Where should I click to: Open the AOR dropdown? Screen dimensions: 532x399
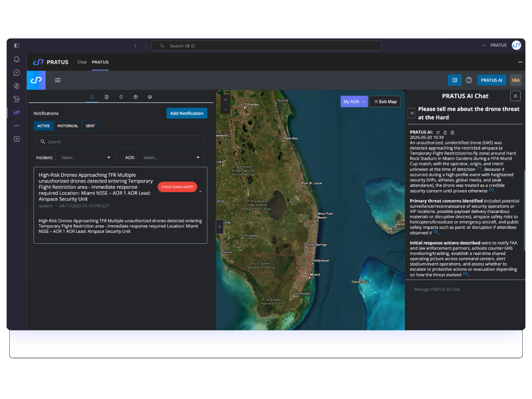(171, 157)
